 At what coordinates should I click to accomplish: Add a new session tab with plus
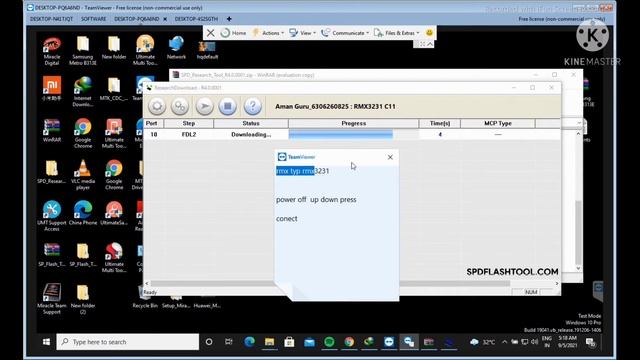[229, 19]
